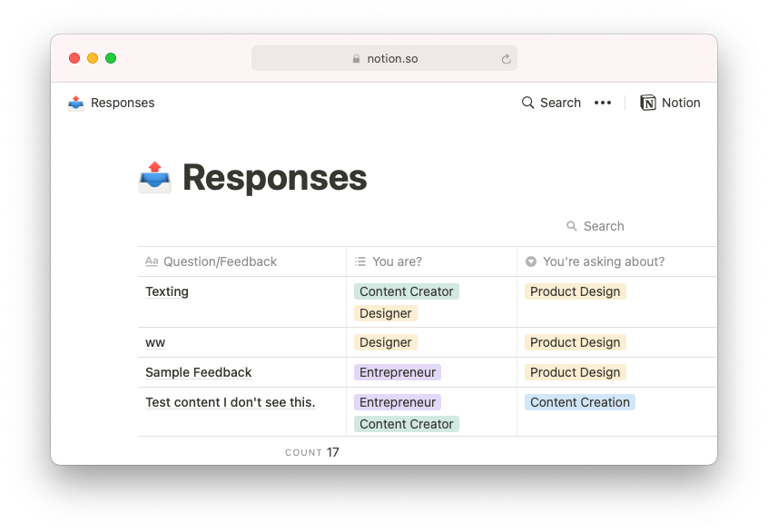Open the Question/Feedback column header
Screen dimensions: 768x532
(242, 261)
